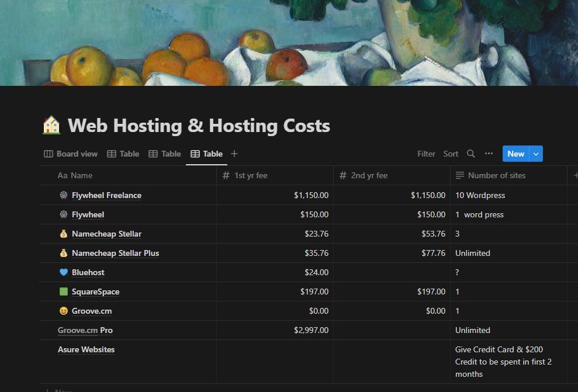The image size is (578, 392).
Task: Select Flywheel 1st yr fee $150.00 cell
Action: [275, 214]
